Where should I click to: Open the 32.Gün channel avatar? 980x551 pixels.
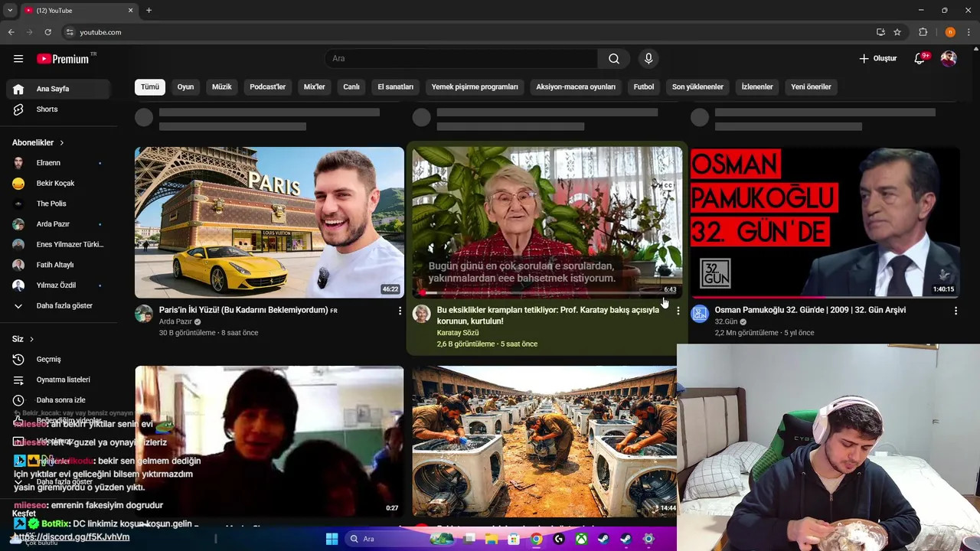click(700, 314)
